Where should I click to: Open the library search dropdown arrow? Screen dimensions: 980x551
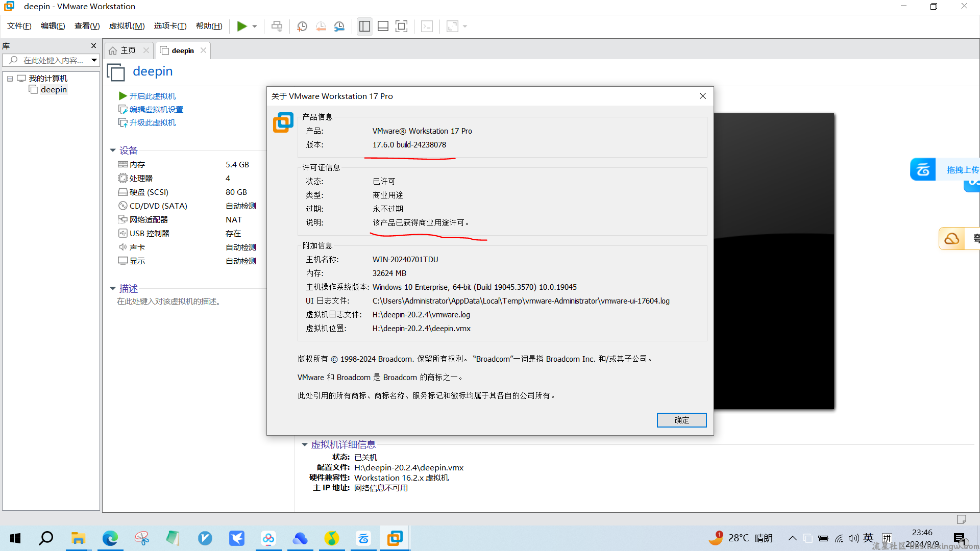coord(94,60)
